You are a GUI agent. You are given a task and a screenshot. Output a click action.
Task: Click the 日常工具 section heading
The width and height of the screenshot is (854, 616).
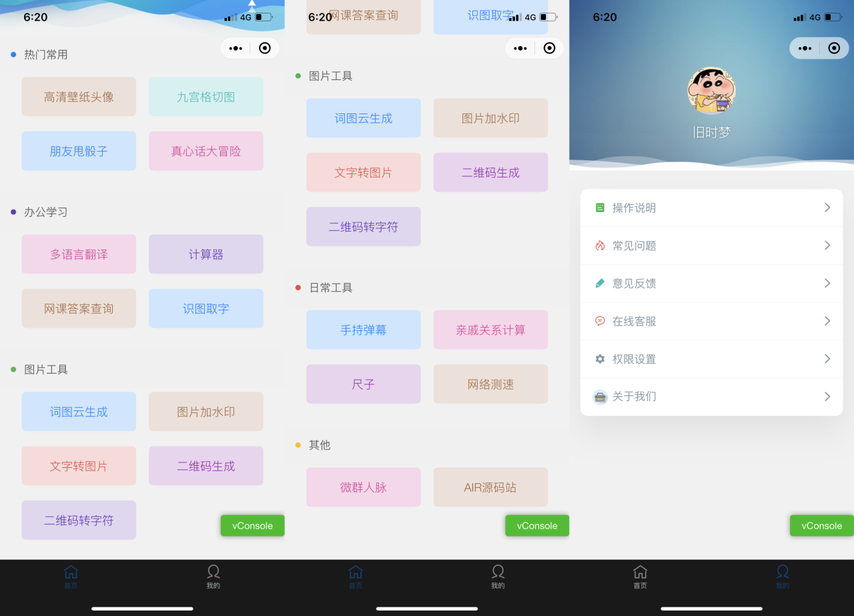(x=331, y=288)
